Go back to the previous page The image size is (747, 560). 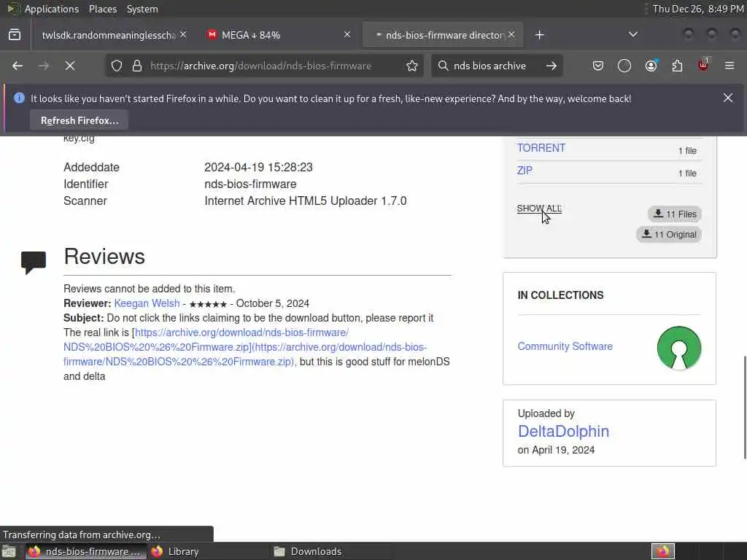[x=18, y=66]
